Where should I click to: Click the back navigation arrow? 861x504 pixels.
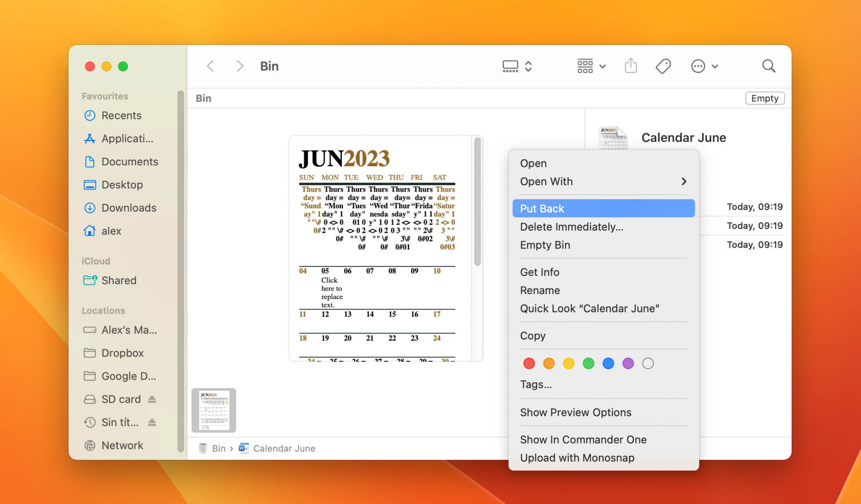click(x=210, y=66)
